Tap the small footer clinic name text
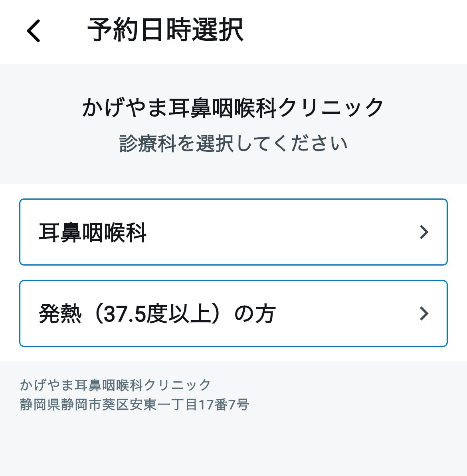The image size is (467, 476). (115, 385)
